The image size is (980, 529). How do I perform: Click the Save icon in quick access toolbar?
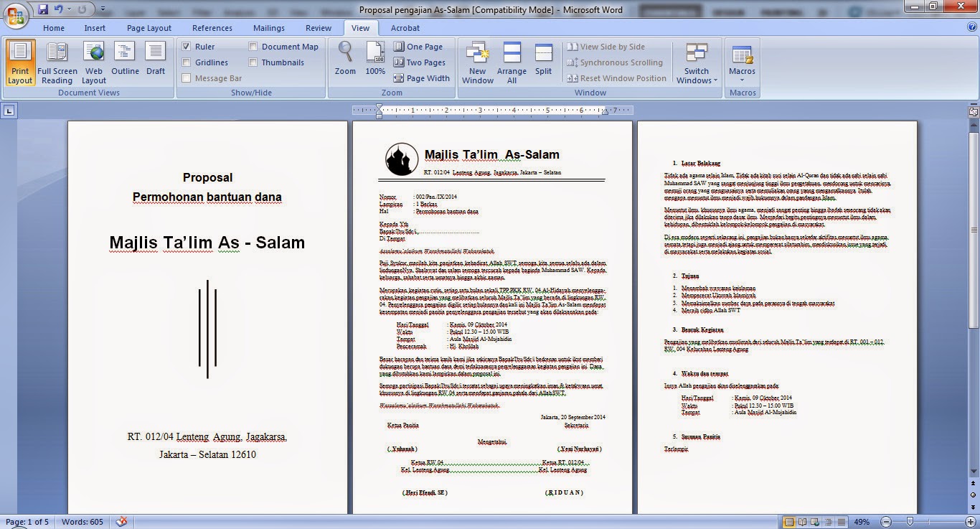(x=43, y=9)
